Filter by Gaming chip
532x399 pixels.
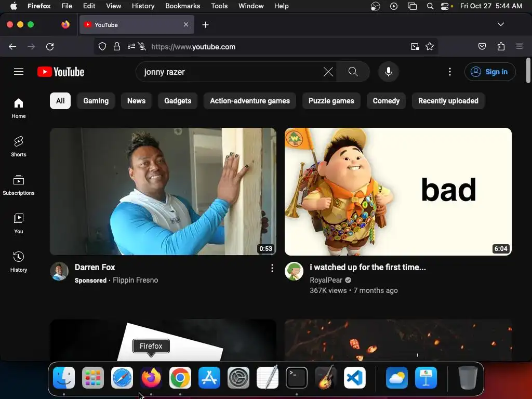96,101
